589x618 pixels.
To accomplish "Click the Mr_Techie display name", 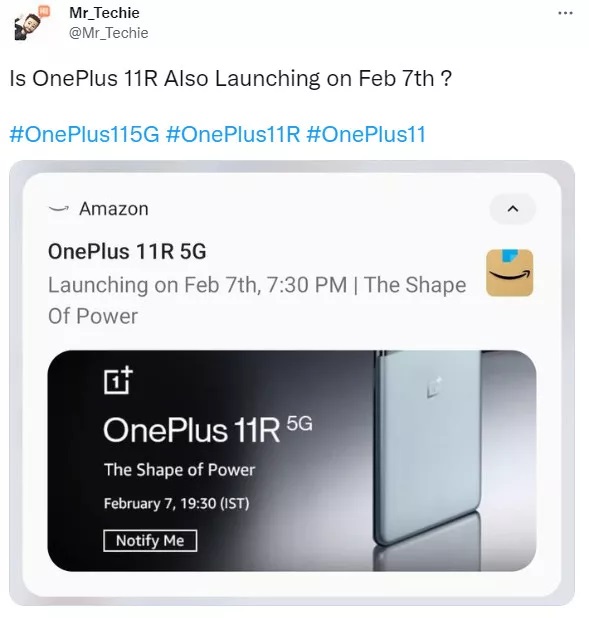I will click(x=104, y=13).
